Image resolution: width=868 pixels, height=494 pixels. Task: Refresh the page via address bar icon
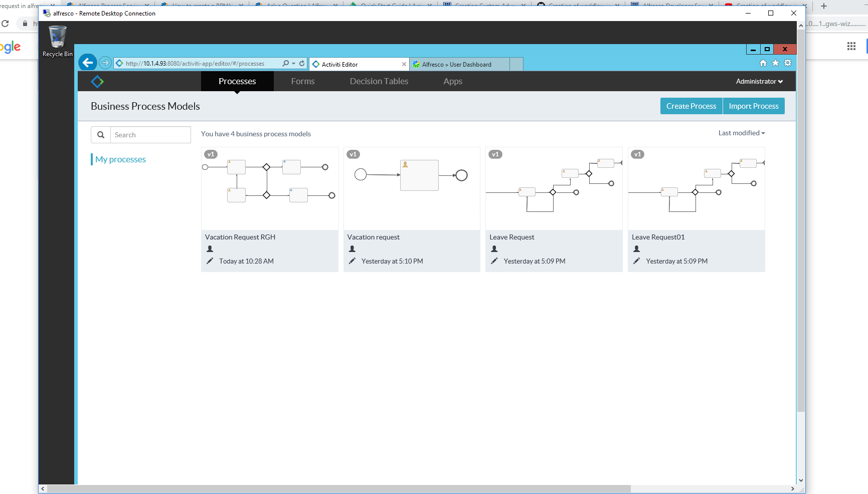302,63
